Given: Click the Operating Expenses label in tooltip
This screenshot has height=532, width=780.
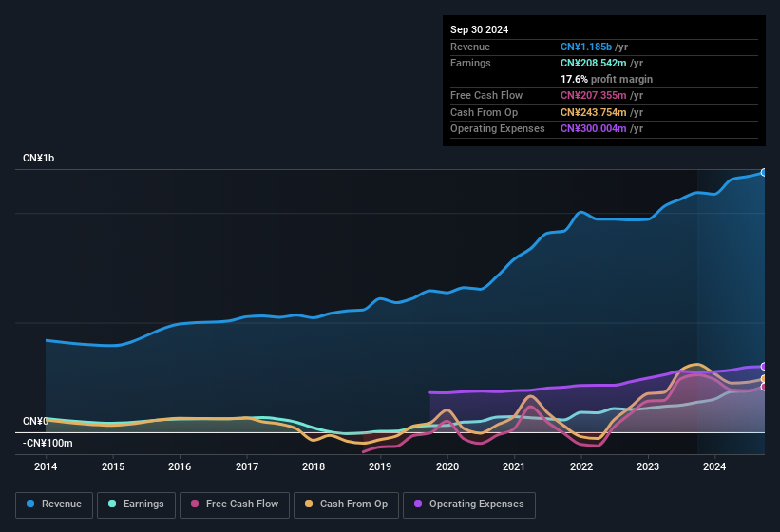Looking at the screenshot, I should click(x=498, y=129).
